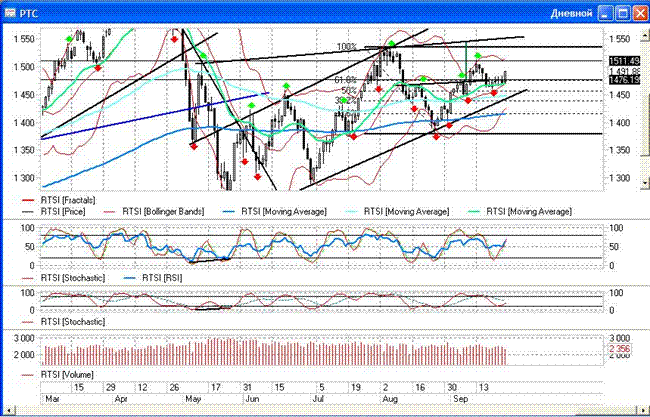Select the RTSI [Fractals] legend entry

pos(58,200)
